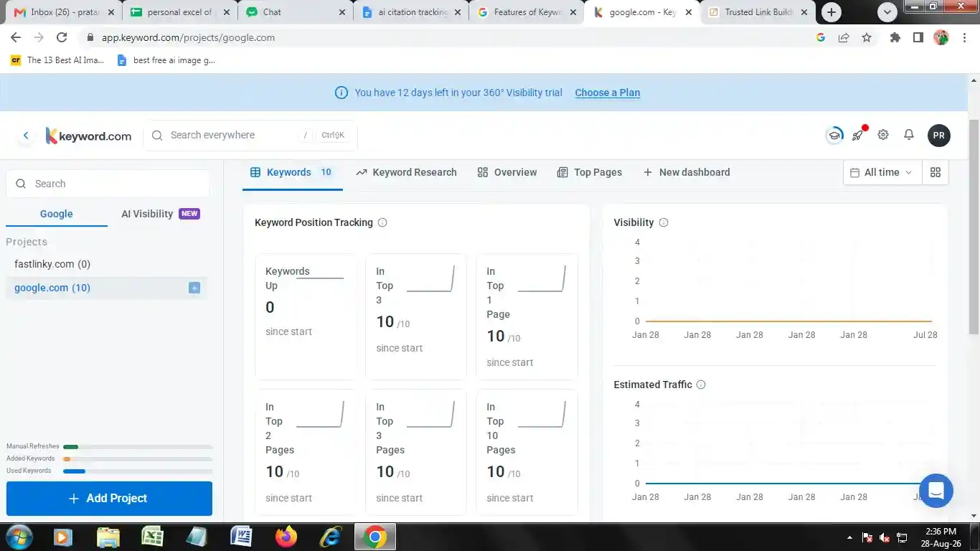Click the browser address bar URL
The height and width of the screenshot is (551, 980).
tap(188, 38)
